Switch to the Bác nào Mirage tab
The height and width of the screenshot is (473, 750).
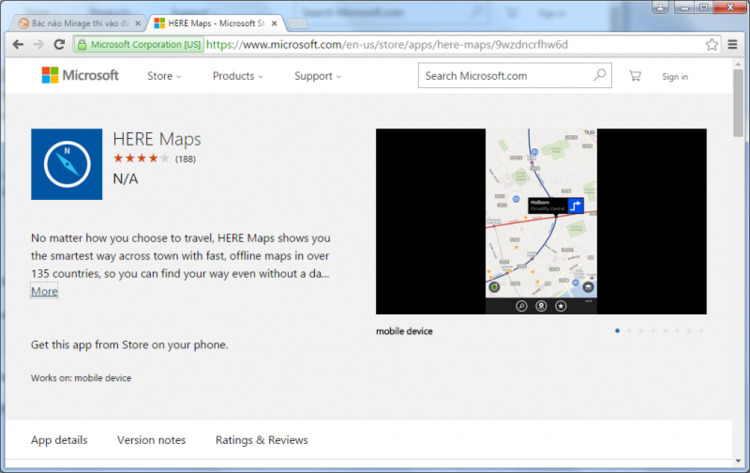(78, 23)
